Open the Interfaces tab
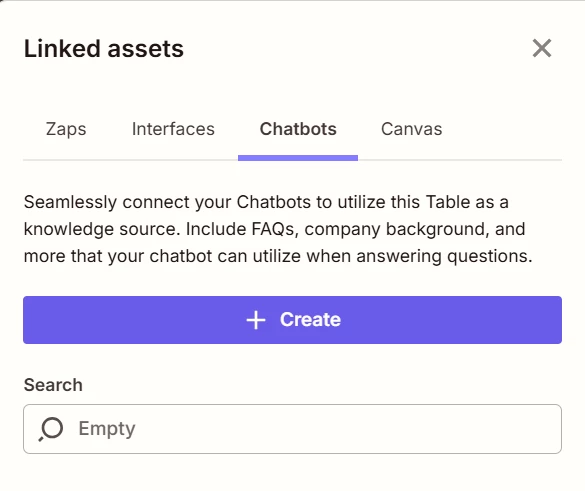The width and height of the screenshot is (585, 491). [x=173, y=129]
